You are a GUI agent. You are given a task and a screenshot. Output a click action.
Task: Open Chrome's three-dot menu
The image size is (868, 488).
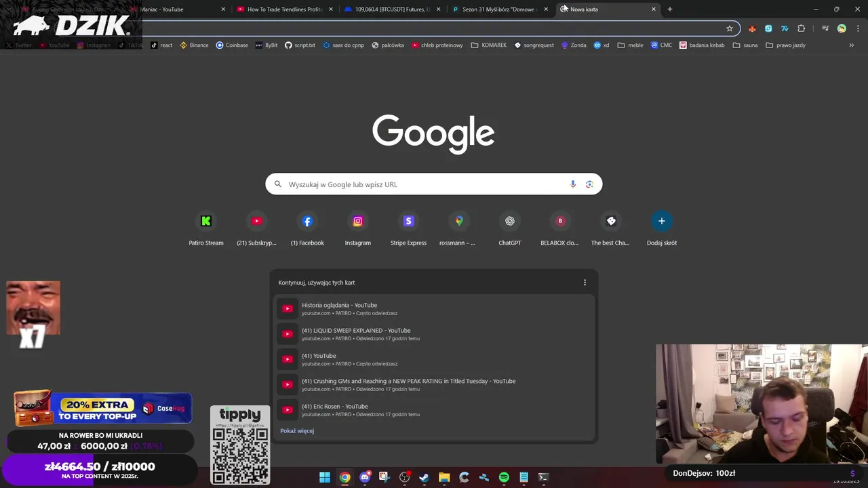(x=858, y=28)
